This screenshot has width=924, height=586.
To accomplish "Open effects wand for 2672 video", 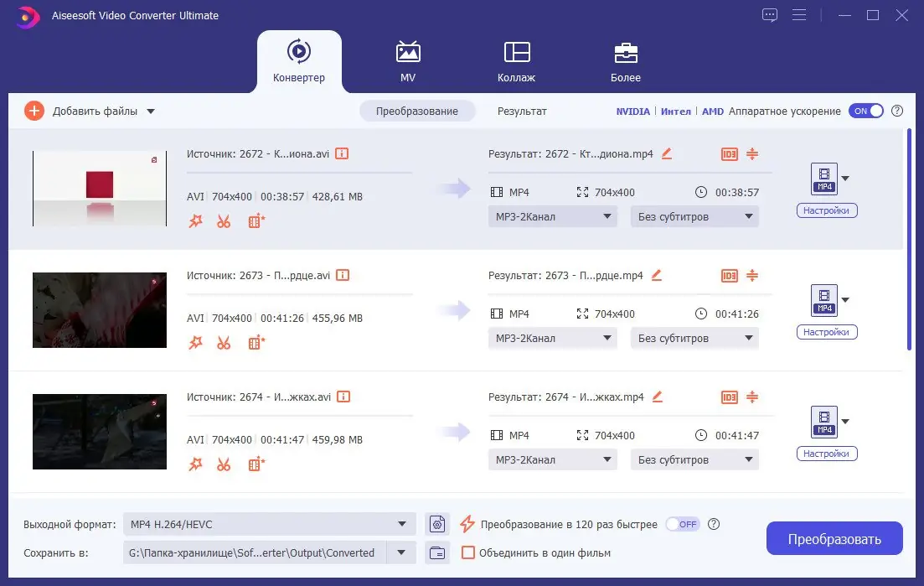I will (195, 221).
